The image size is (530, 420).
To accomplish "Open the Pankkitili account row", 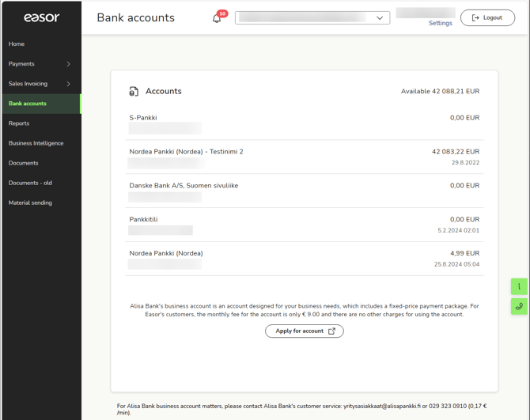I will pos(305,225).
